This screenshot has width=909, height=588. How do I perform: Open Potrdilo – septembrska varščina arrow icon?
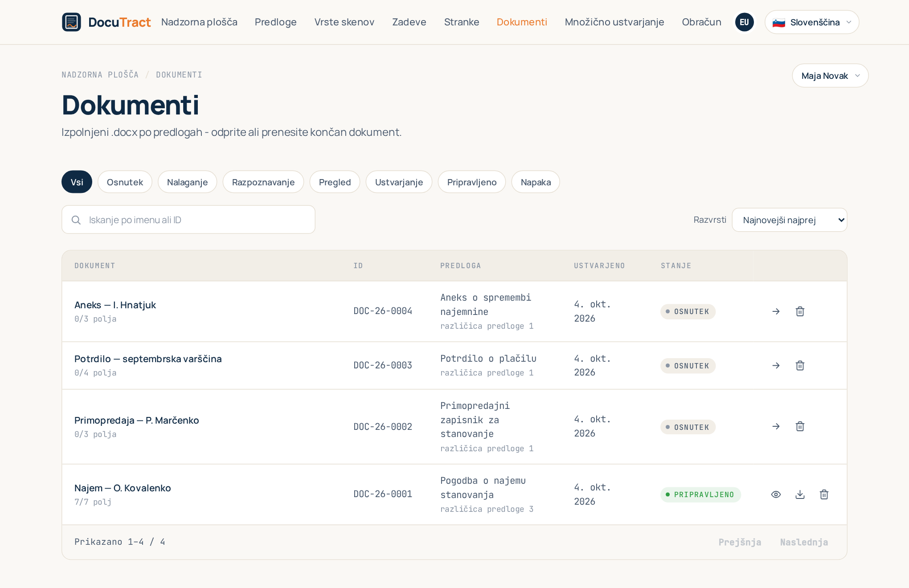[x=776, y=366]
